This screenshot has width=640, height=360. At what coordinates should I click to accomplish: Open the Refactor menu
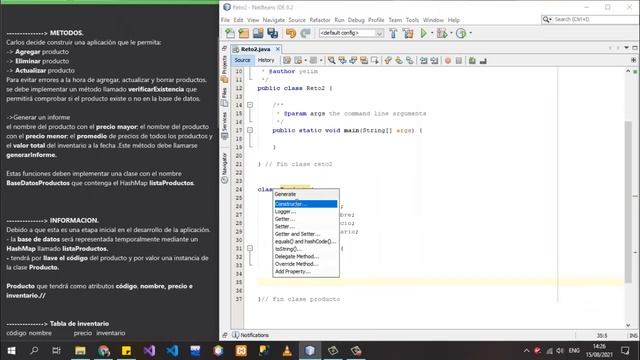[x=320, y=20]
